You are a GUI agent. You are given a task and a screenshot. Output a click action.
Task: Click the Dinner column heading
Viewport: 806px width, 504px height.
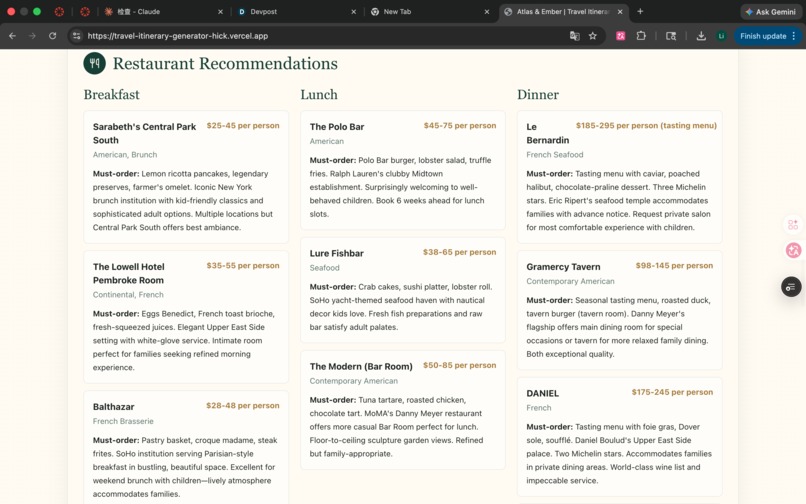click(x=538, y=95)
